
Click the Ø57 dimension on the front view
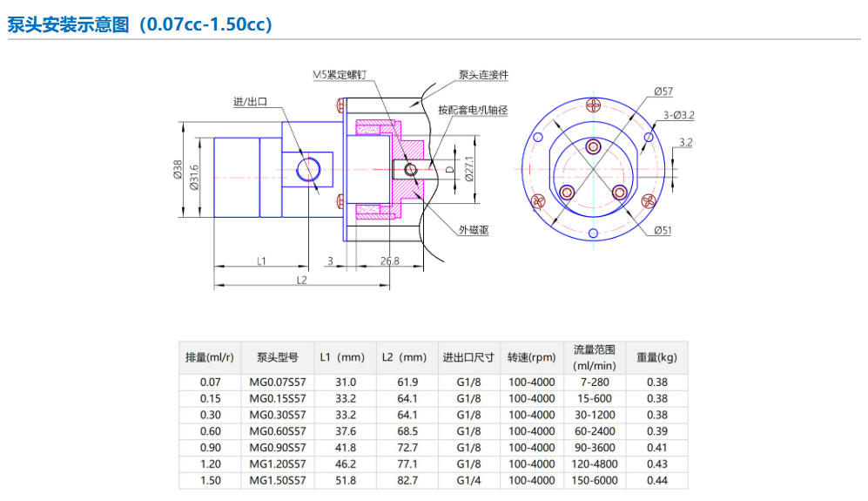click(663, 91)
